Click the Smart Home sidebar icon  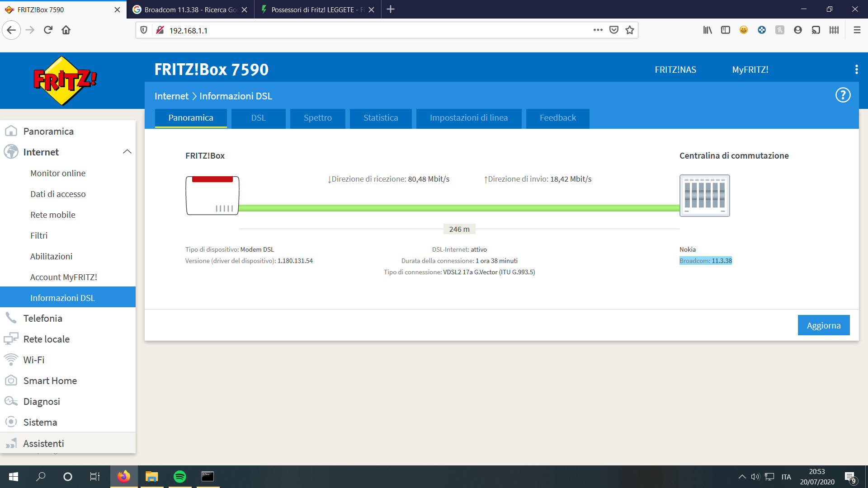[11, 380]
